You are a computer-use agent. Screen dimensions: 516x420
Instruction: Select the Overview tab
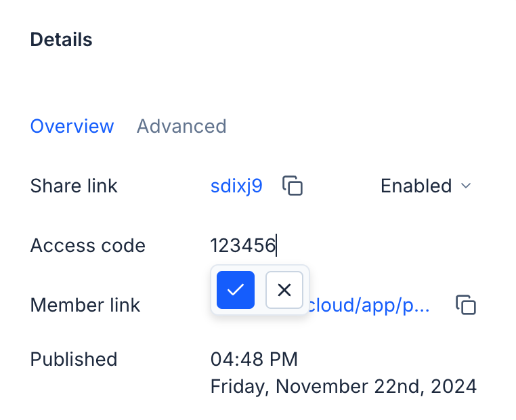[72, 126]
